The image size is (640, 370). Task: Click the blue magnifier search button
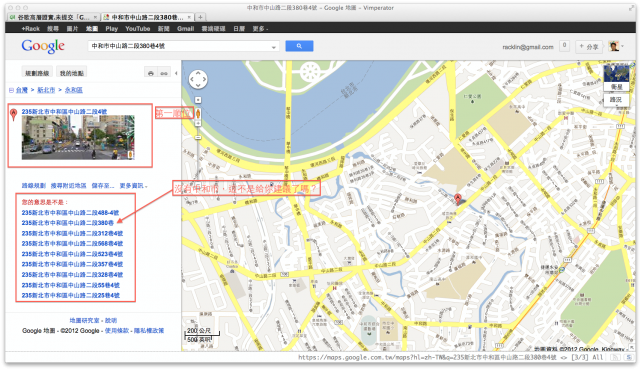click(299, 46)
